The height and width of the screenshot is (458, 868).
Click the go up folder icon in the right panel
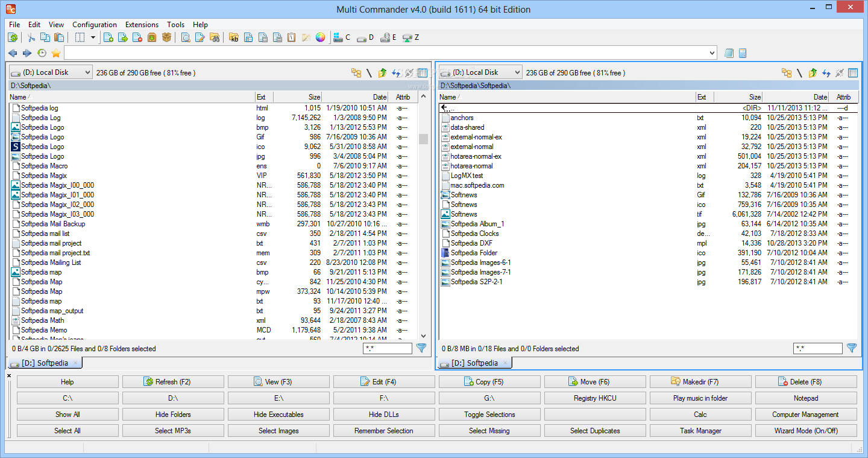click(x=813, y=73)
